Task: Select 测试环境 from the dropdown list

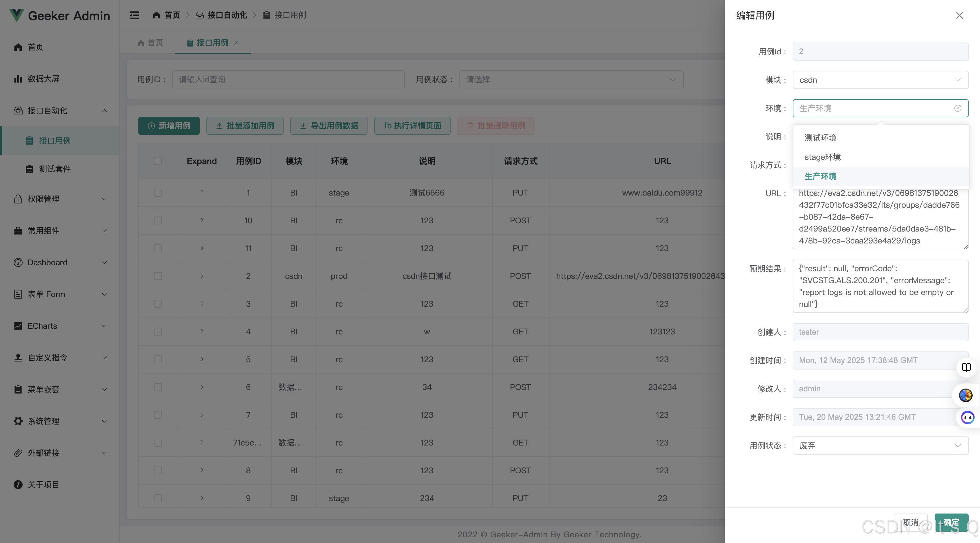Action: 820,138
